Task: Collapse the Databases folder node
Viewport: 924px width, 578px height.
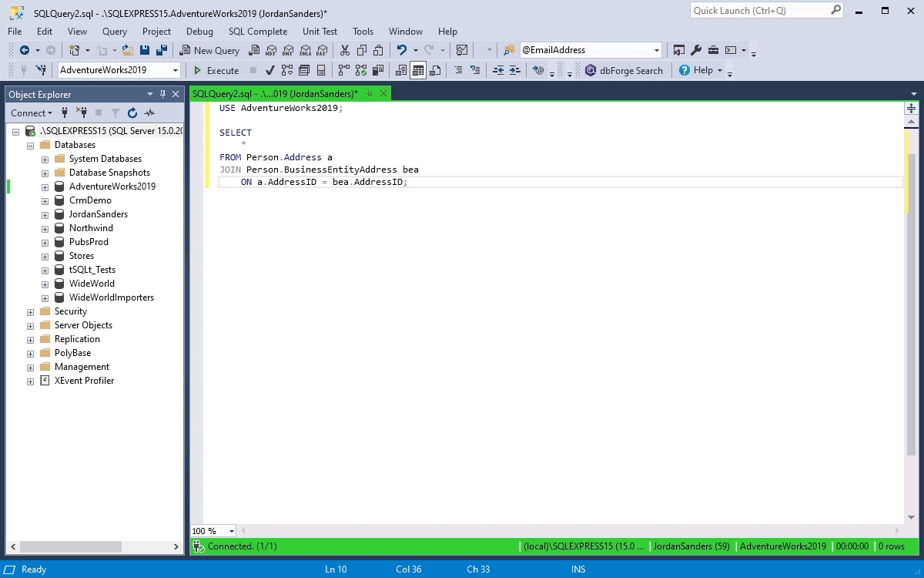Action: pyautogui.click(x=30, y=145)
